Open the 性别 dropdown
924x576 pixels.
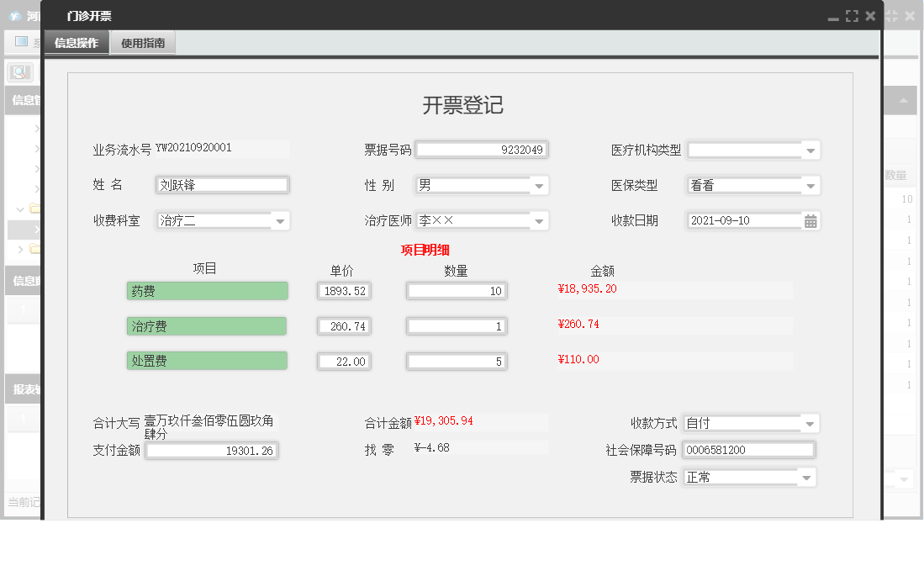tap(537, 185)
